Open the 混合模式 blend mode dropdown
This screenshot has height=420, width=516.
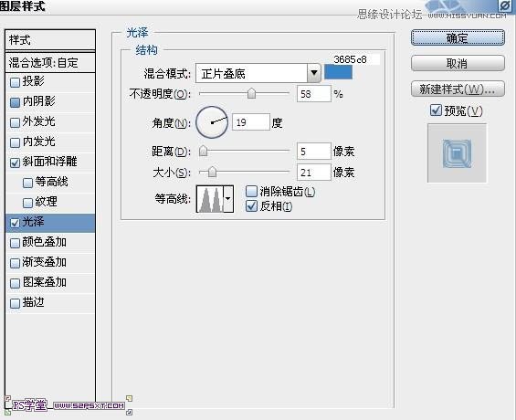258,73
